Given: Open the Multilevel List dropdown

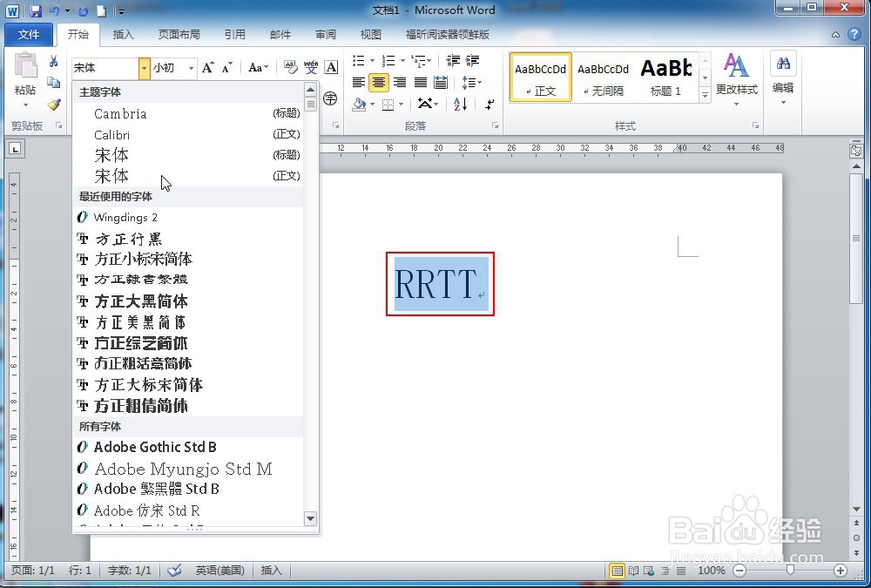Looking at the screenshot, I should click(x=421, y=61).
